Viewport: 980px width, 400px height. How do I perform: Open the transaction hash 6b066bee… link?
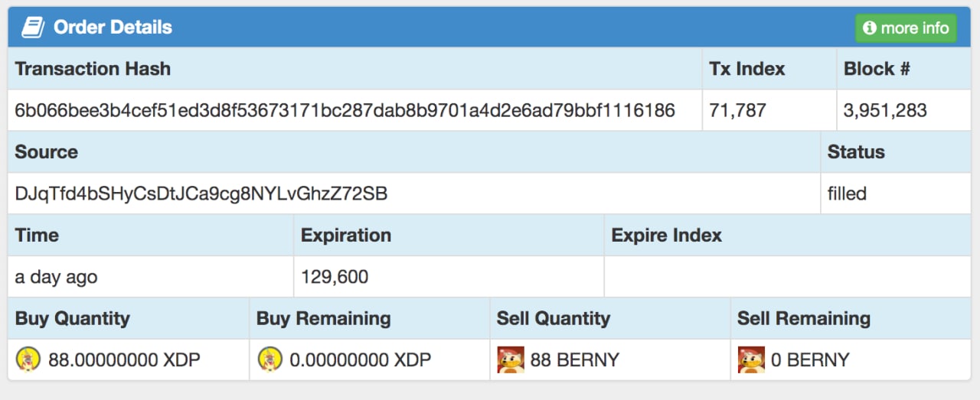pyautogui.click(x=345, y=110)
